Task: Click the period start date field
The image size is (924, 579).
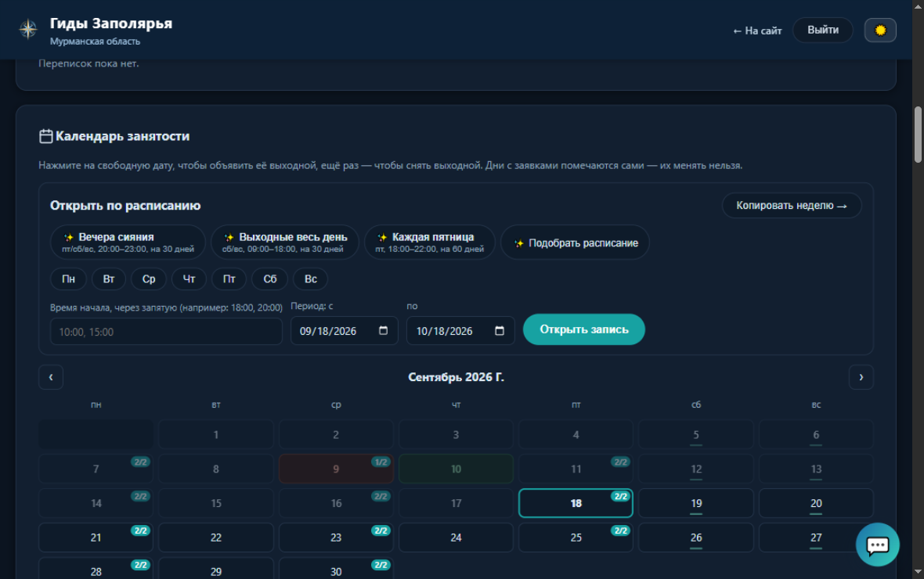Action: [344, 331]
